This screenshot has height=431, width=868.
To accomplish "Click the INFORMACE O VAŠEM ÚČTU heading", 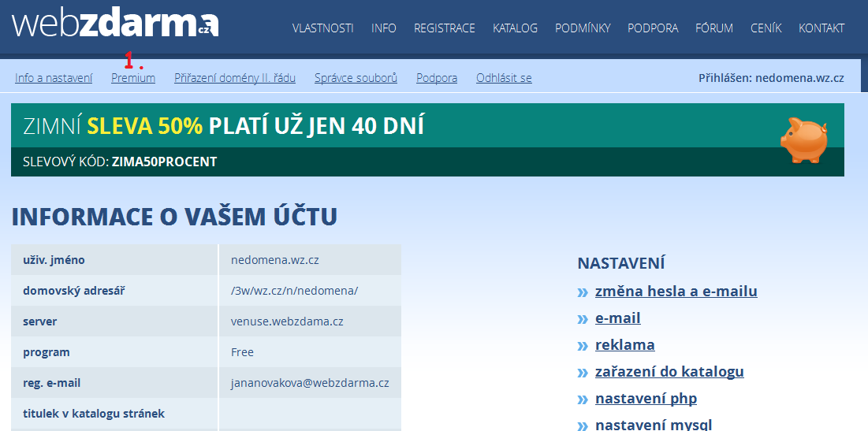I will [174, 217].
